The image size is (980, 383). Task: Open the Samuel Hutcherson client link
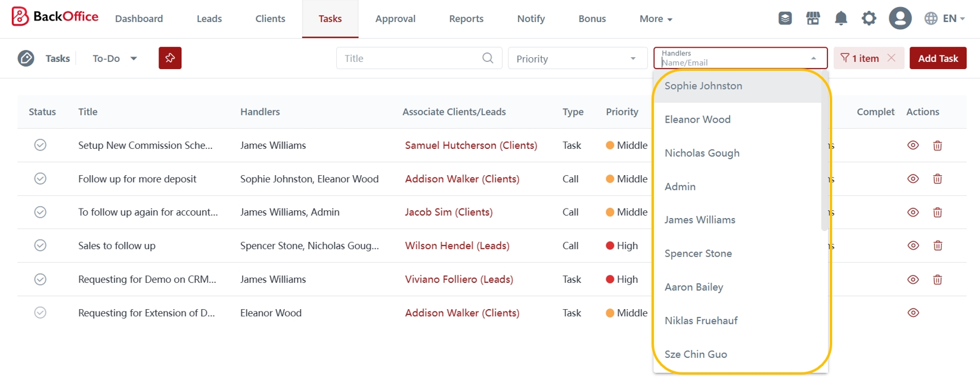[470, 145]
